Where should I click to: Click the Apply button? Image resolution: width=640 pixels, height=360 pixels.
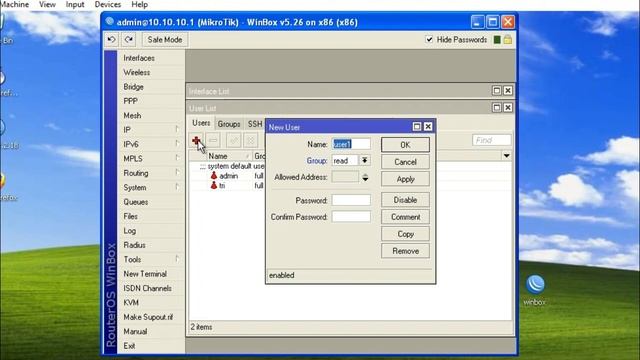405,179
